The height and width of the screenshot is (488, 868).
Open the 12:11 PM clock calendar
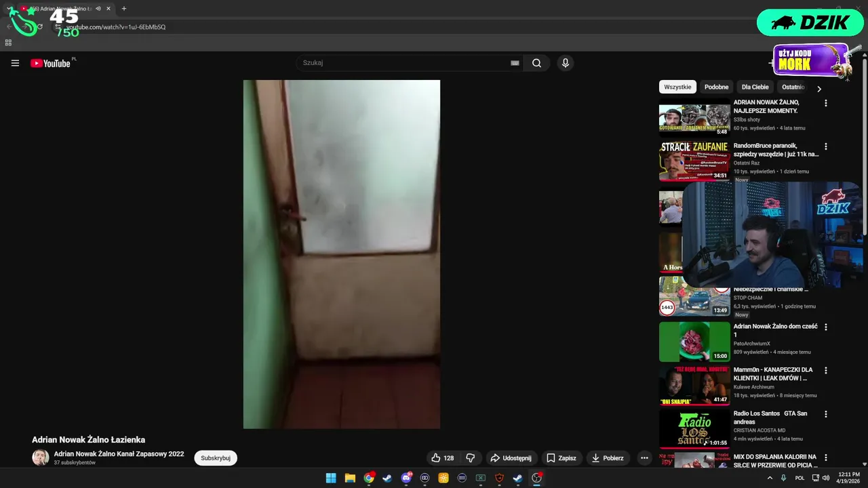[848, 478]
